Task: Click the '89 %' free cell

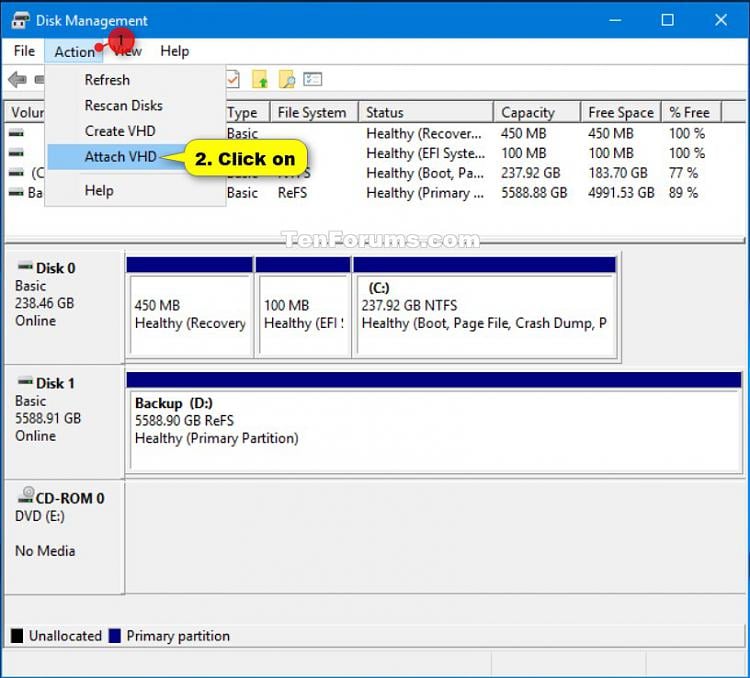Action: click(683, 193)
